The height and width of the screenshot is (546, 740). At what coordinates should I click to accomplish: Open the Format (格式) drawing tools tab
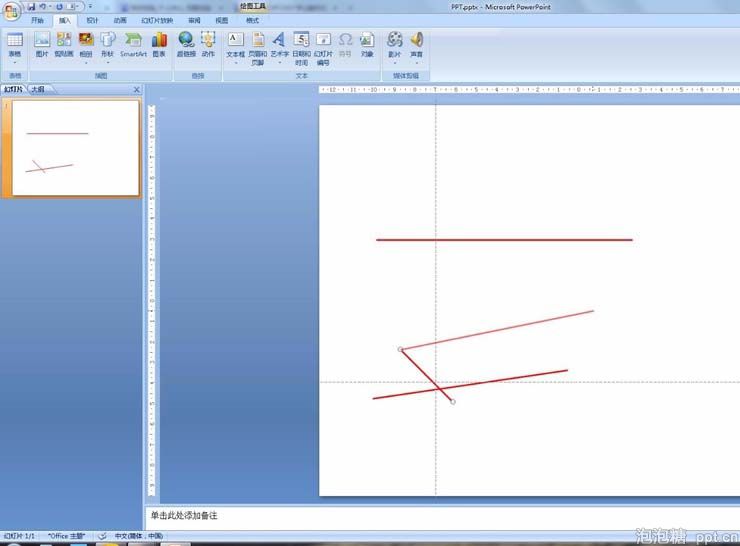(252, 20)
